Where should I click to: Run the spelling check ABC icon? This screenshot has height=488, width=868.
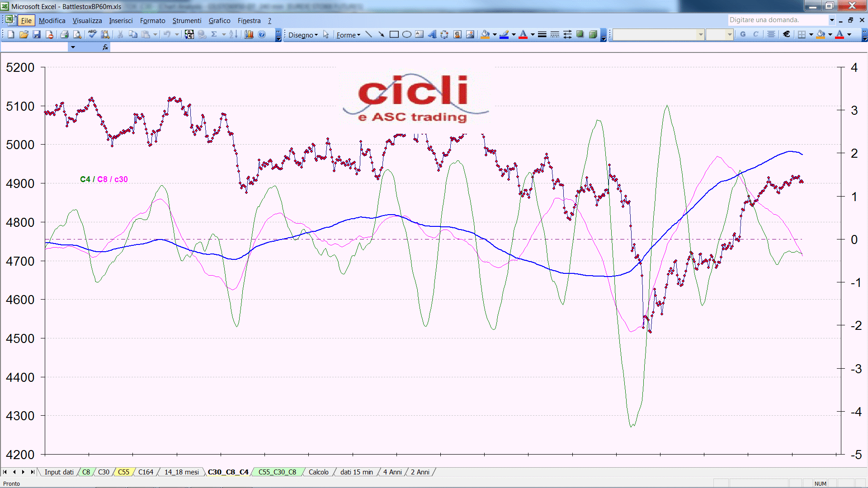tap(93, 35)
